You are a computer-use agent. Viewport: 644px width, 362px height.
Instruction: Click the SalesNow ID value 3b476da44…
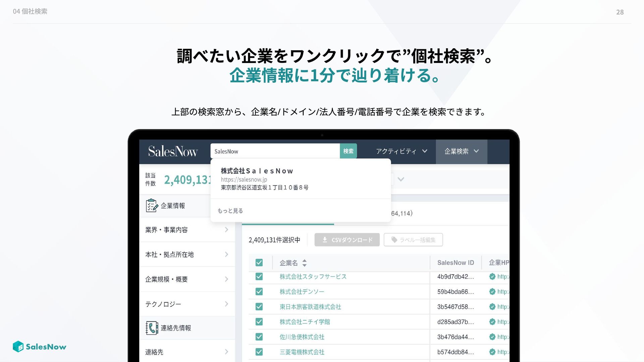[455, 337]
